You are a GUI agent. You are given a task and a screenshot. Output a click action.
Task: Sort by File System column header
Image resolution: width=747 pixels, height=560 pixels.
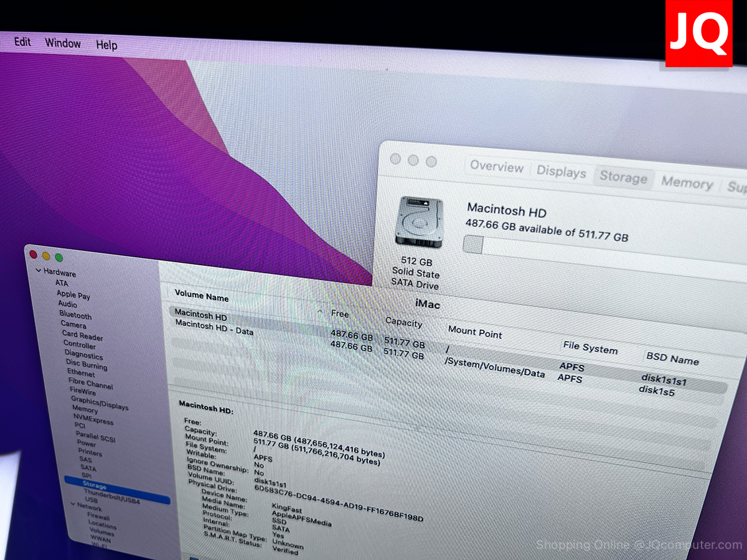tap(590, 348)
